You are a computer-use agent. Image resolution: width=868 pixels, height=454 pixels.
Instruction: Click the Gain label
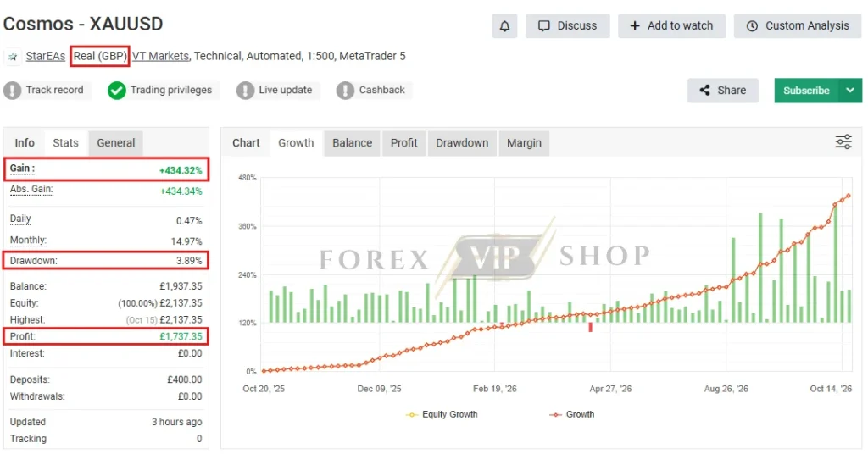click(22, 169)
